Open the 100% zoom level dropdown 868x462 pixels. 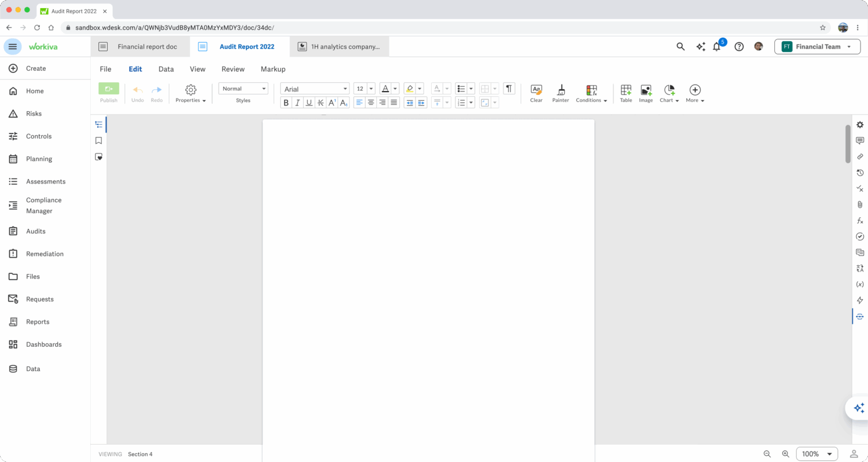point(817,454)
